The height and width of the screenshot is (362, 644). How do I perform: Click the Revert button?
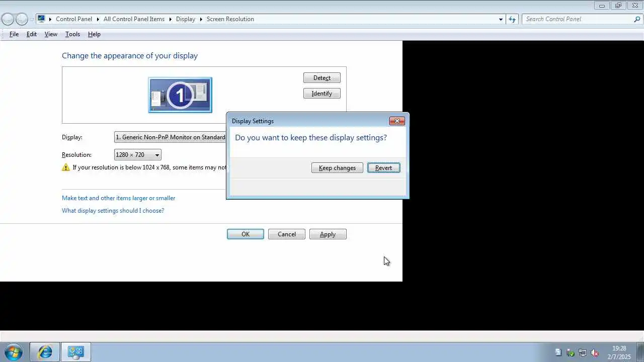383,168
